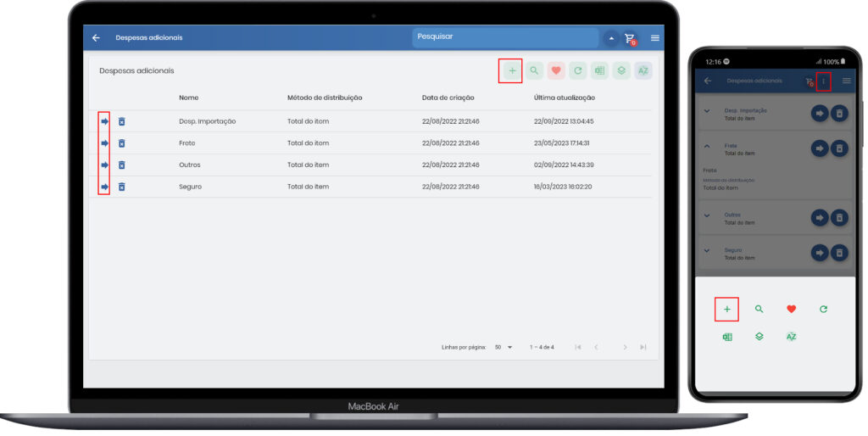Open Seguro arrow button on phone
Viewport: 868px width, 436px height.
820,253
